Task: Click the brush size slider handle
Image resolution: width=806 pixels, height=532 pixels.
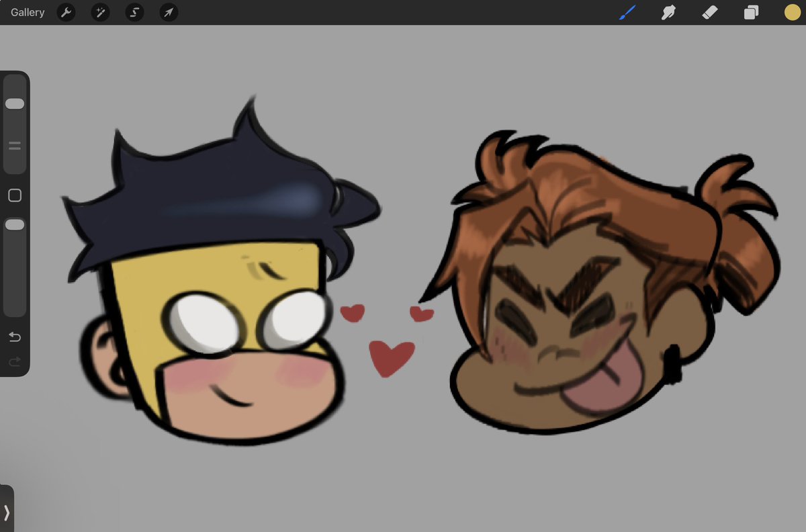Action: coord(15,103)
